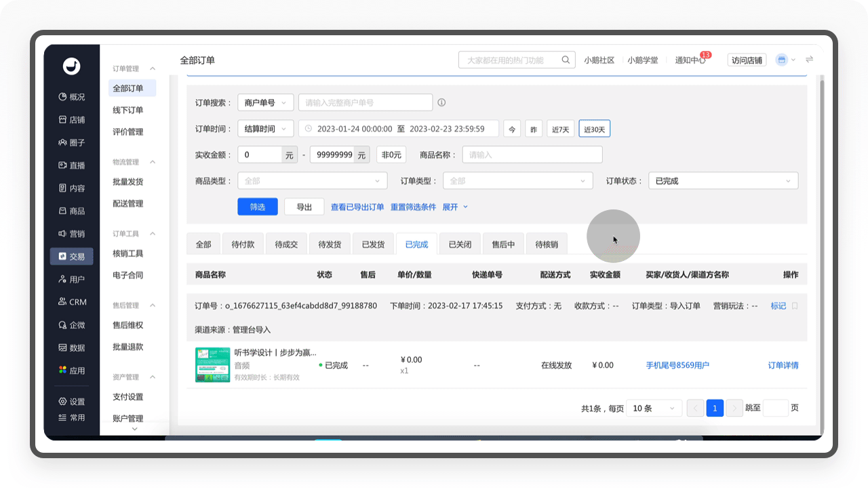Open the 店铺 shop sidebar icon
Screen dimensions: 868x488
click(62, 120)
